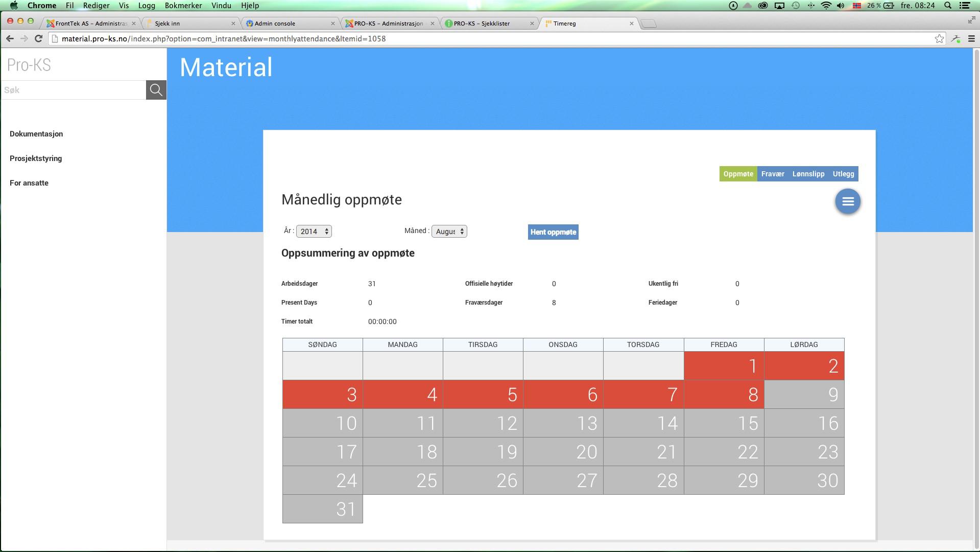Reload the page with refresh icon
This screenshot has width=980, height=552.
[38, 39]
